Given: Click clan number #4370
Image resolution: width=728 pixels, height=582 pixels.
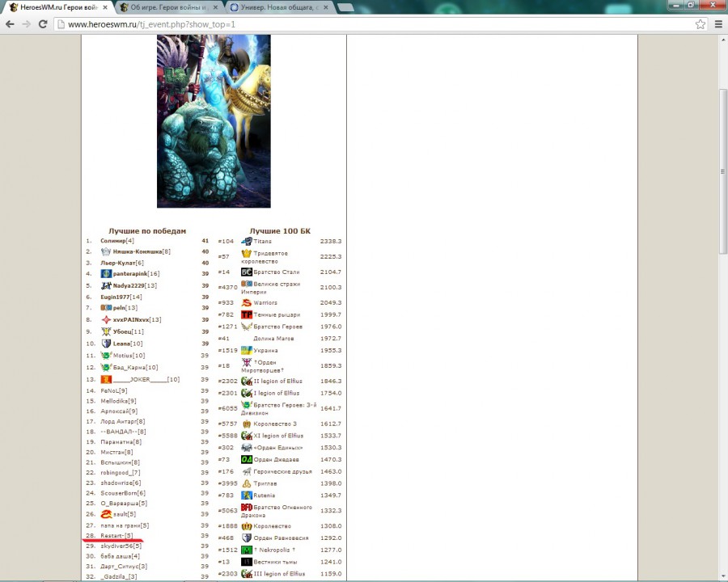Looking at the screenshot, I should pyautogui.click(x=227, y=287).
